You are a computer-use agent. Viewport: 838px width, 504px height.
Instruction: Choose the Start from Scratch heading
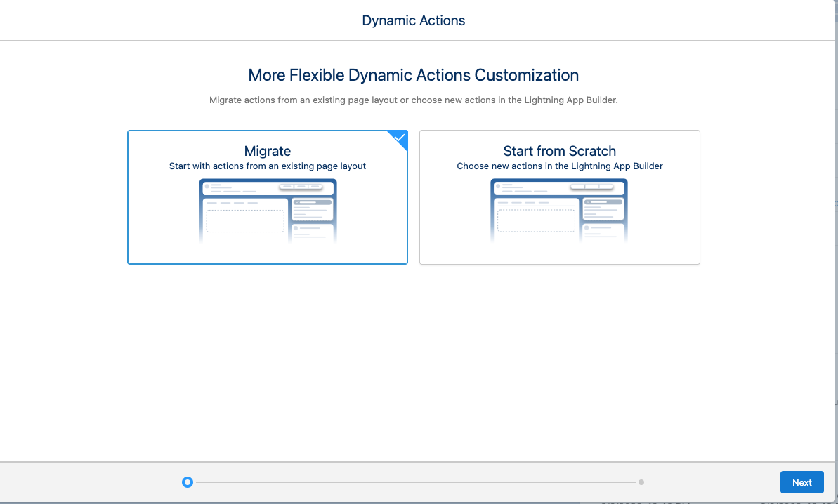(559, 151)
